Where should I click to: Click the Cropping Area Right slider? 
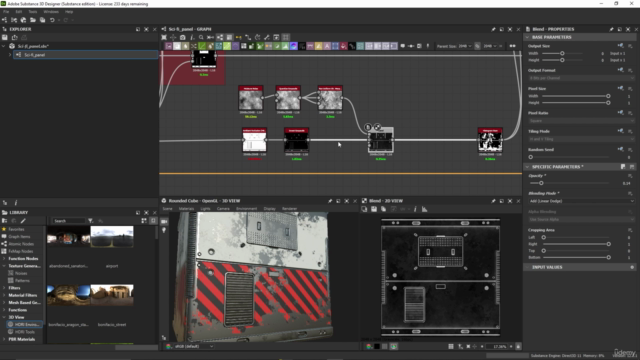click(x=576, y=244)
